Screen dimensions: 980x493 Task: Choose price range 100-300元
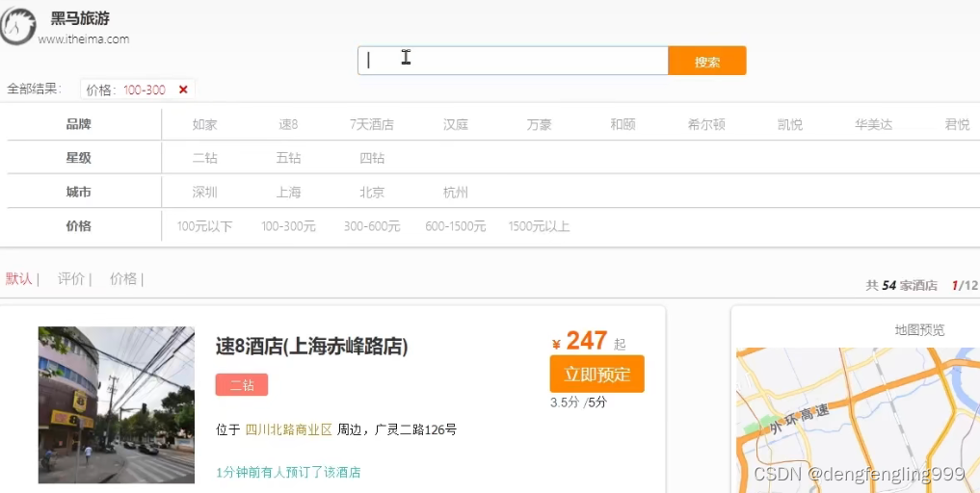coord(288,226)
